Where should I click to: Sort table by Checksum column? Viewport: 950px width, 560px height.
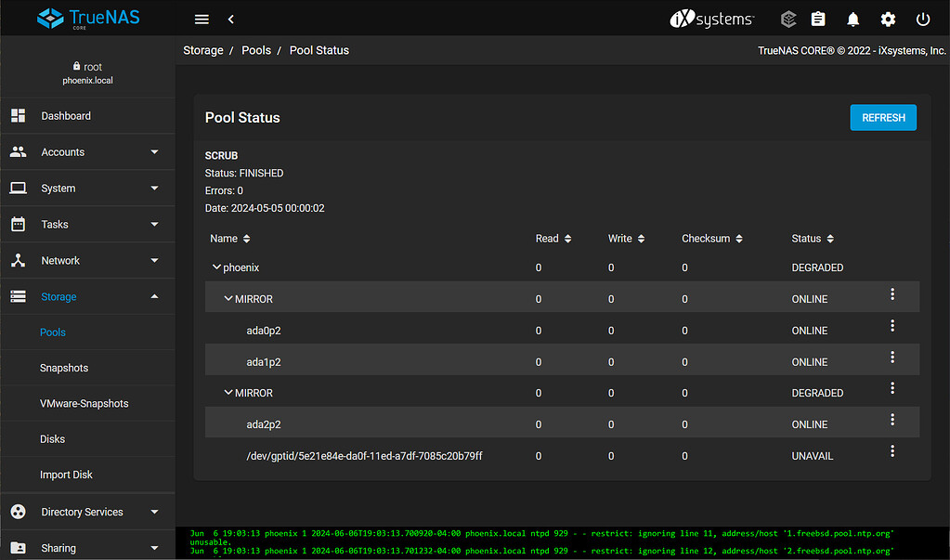712,239
